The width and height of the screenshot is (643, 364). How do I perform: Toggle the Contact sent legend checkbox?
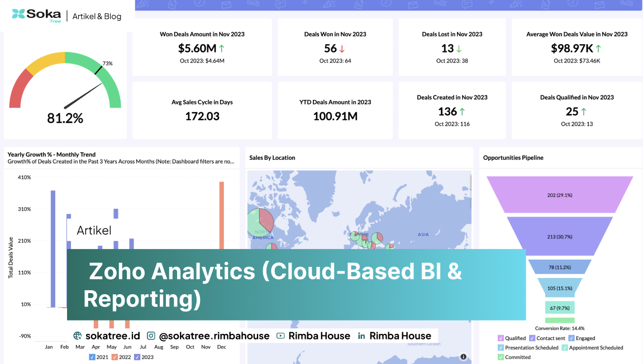tap(532, 338)
